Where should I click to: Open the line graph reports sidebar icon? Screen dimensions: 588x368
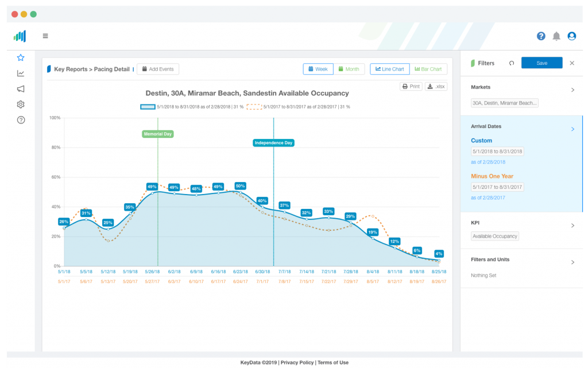click(x=21, y=73)
